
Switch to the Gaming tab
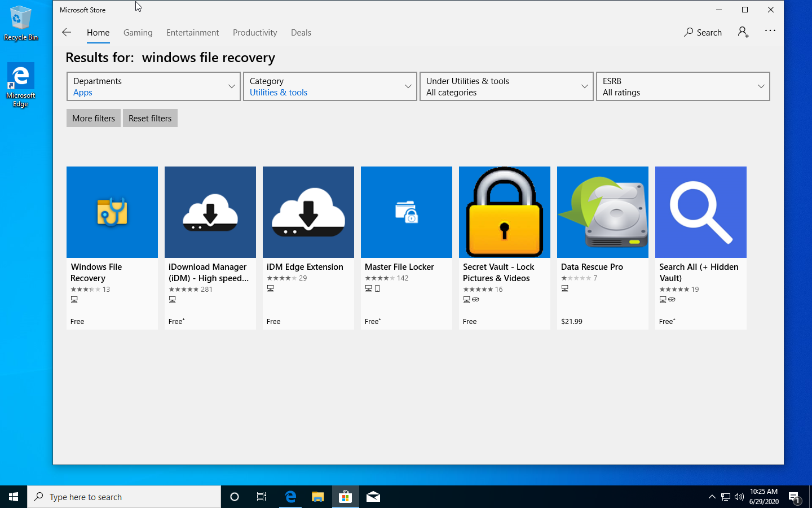pos(138,33)
